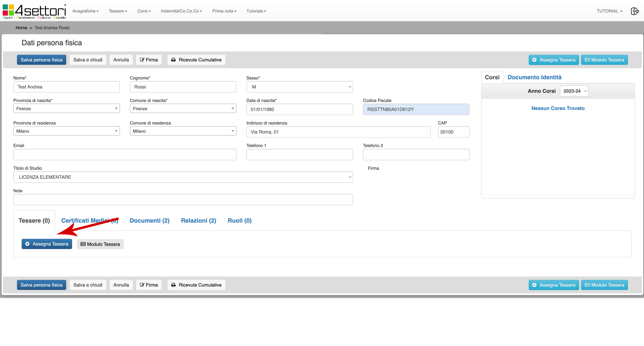Image resolution: width=644 pixels, height=346 pixels.
Task: Change the Anno Corsi year selector
Action: (x=574, y=91)
